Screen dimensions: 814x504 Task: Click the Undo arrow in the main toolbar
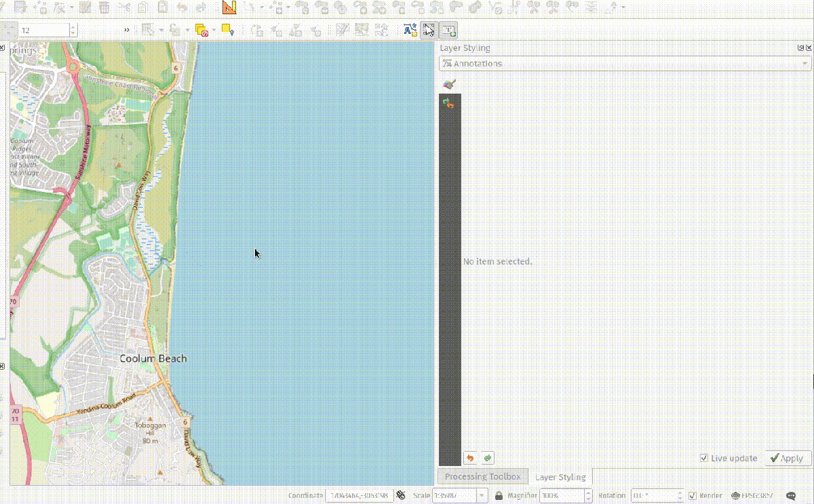(x=181, y=8)
